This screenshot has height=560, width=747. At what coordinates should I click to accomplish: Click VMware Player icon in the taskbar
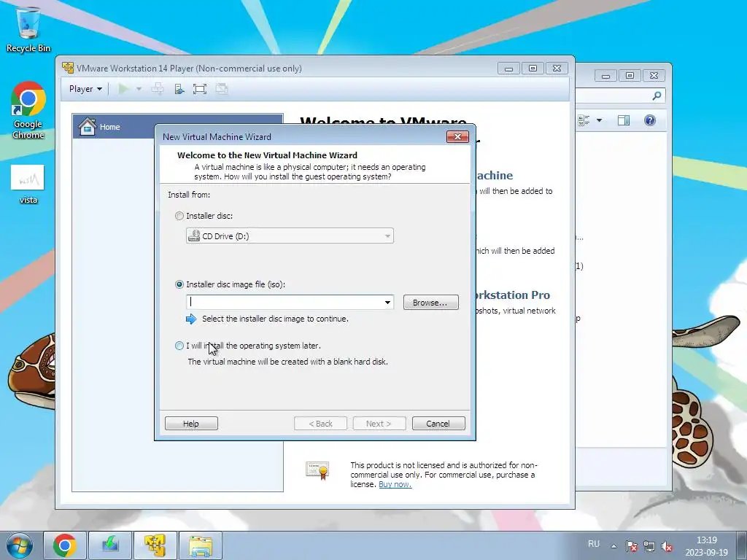pos(155,545)
